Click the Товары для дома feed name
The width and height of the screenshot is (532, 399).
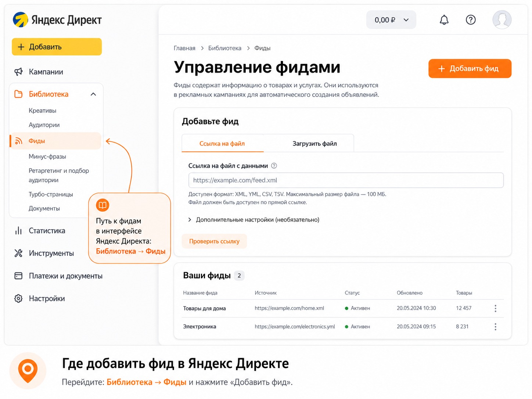(x=204, y=308)
